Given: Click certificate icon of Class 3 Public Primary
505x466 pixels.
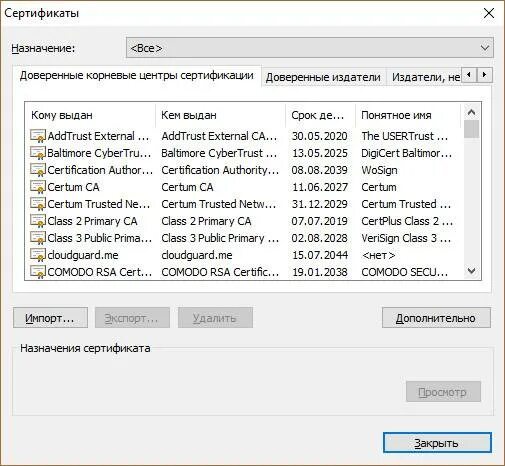Looking at the screenshot, I should tap(38, 238).
